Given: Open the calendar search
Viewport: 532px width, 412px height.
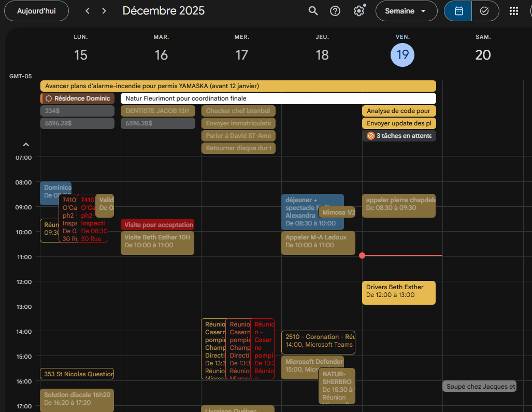Looking at the screenshot, I should [313, 11].
